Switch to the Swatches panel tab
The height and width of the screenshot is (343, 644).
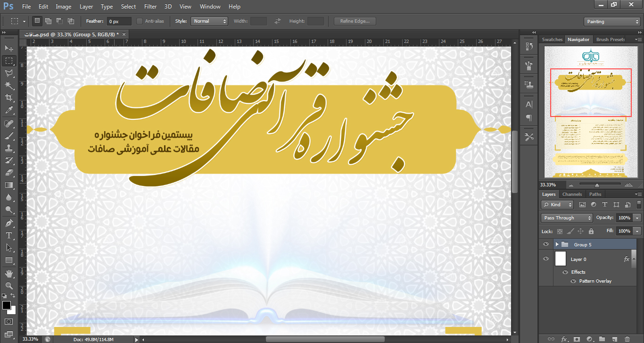[552, 40]
